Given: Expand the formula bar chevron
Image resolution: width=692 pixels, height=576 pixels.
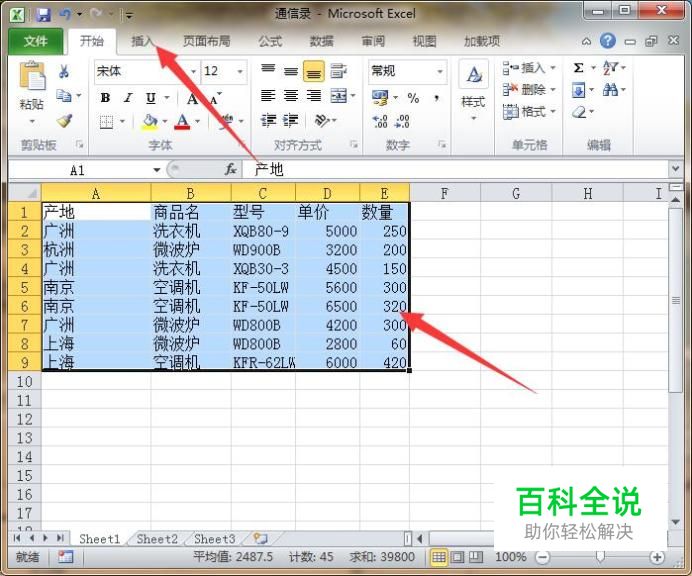Looking at the screenshot, I should pos(675,169).
